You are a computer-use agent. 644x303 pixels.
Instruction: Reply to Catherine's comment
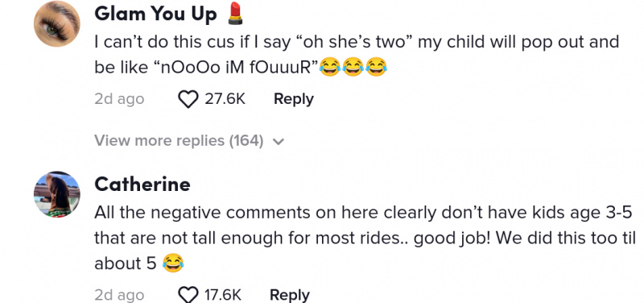tap(290, 294)
